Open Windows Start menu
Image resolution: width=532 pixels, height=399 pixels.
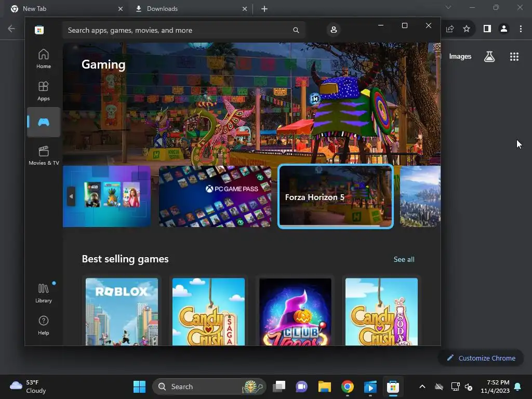[x=139, y=387]
